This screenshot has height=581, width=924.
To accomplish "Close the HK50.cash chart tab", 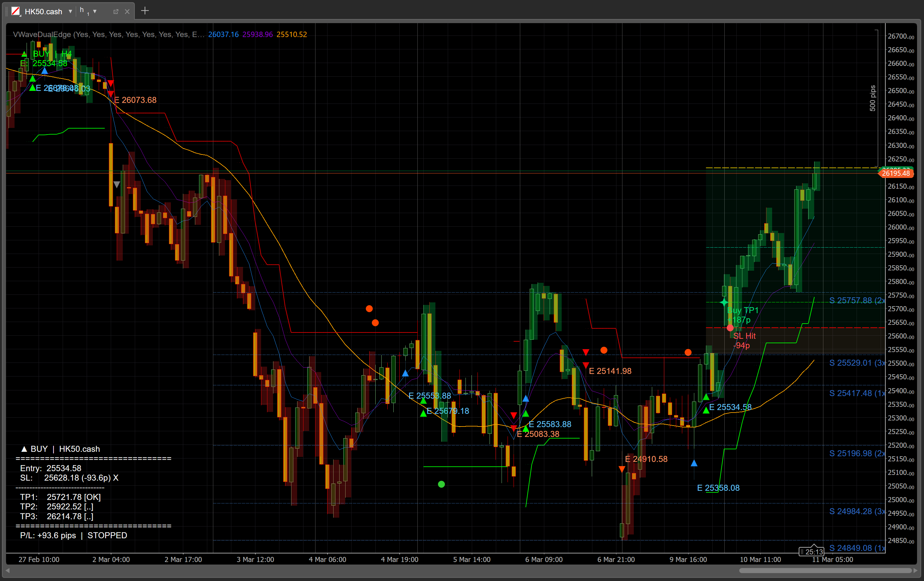I will pyautogui.click(x=127, y=11).
